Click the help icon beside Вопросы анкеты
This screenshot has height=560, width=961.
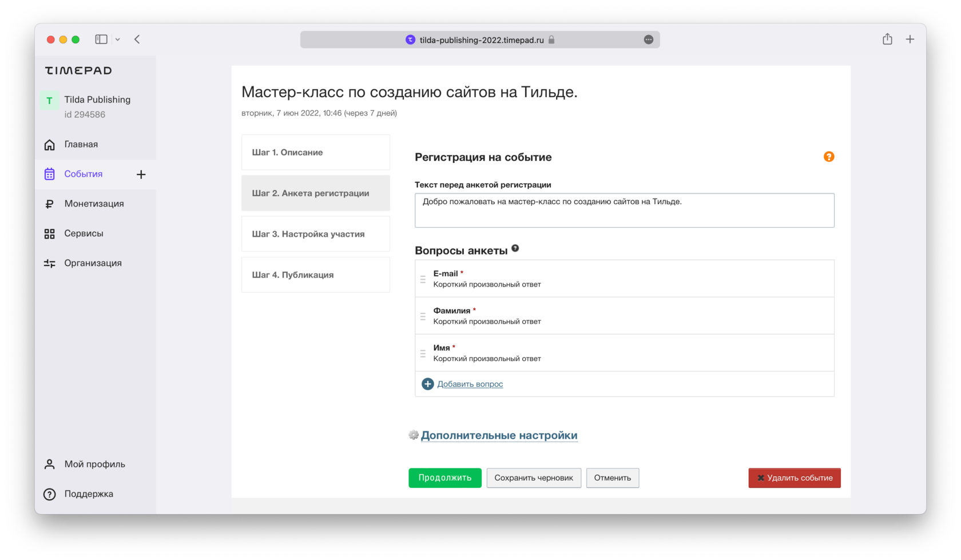[515, 248]
